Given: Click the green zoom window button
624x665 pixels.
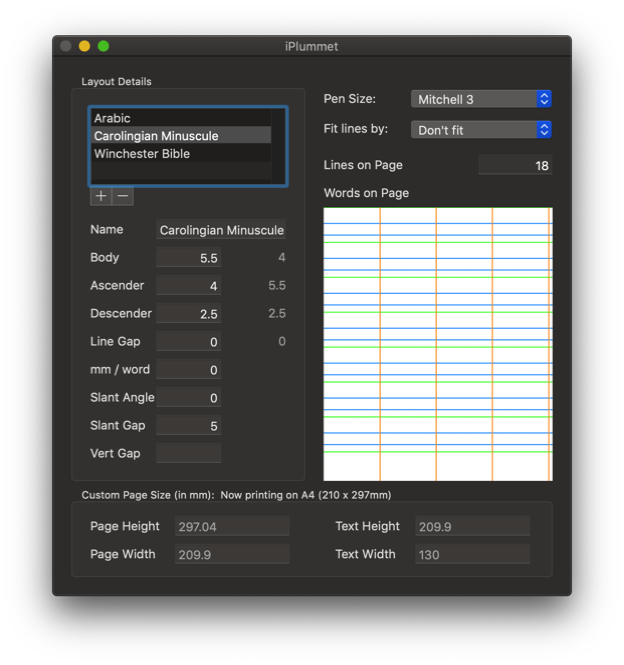Looking at the screenshot, I should tap(104, 46).
